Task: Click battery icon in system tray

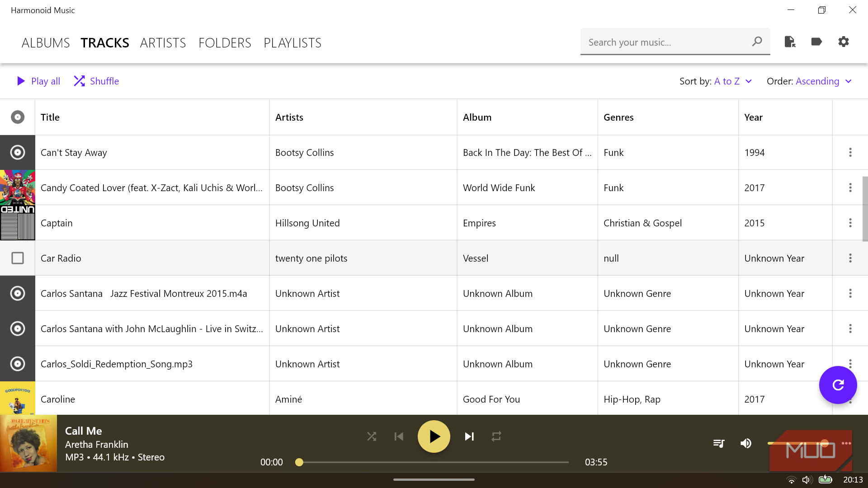Action: (825, 479)
